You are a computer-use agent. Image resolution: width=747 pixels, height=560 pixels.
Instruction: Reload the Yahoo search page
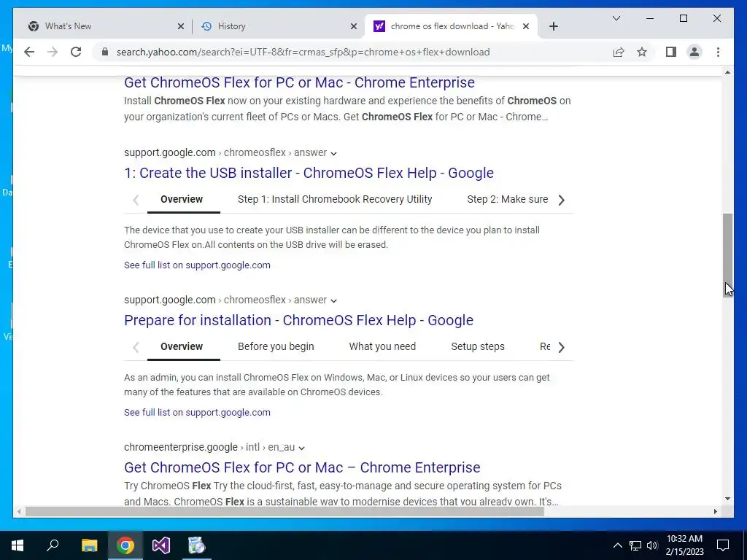point(76,52)
